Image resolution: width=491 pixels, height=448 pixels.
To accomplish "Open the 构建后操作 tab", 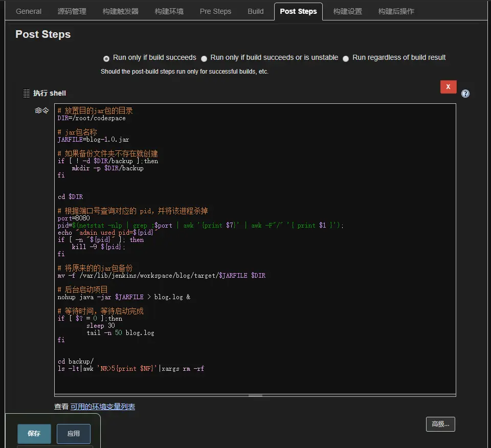I will click(396, 11).
